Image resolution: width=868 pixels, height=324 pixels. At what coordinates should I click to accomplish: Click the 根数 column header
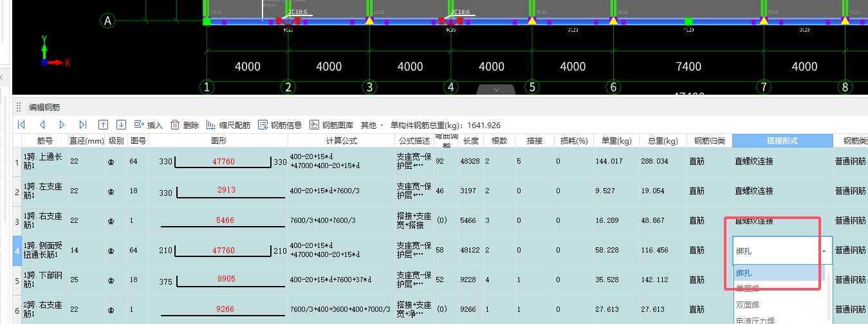click(x=499, y=140)
